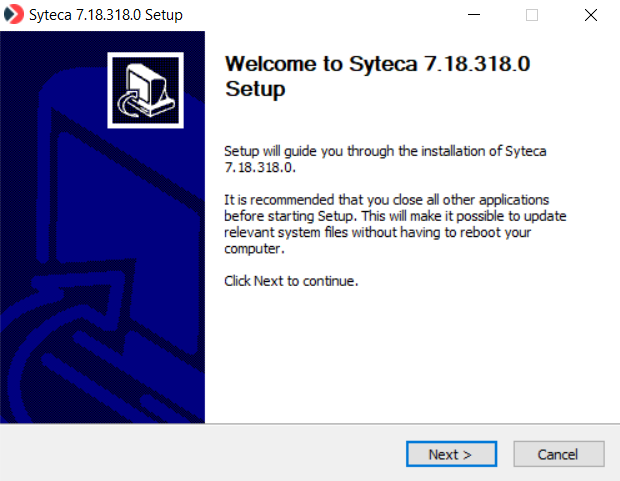
Task: Minimize the Syteca Setup window
Action: 484,15
